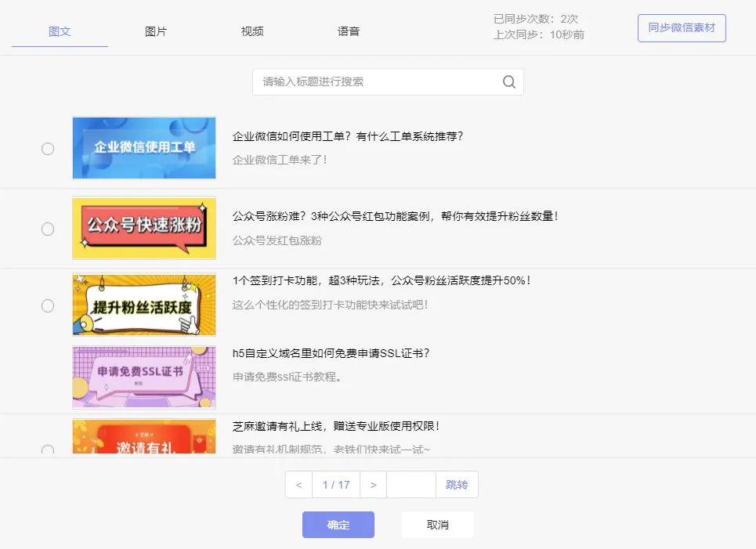Select the radio for 企业微信如何使用工单 article
The width and height of the screenshot is (756, 549).
[48, 149]
